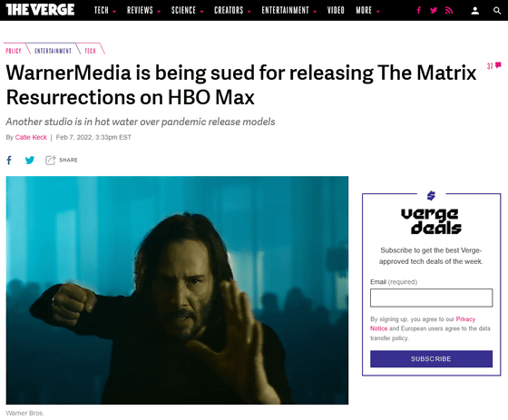Open the RSS feed icon in header

pyautogui.click(x=449, y=10)
